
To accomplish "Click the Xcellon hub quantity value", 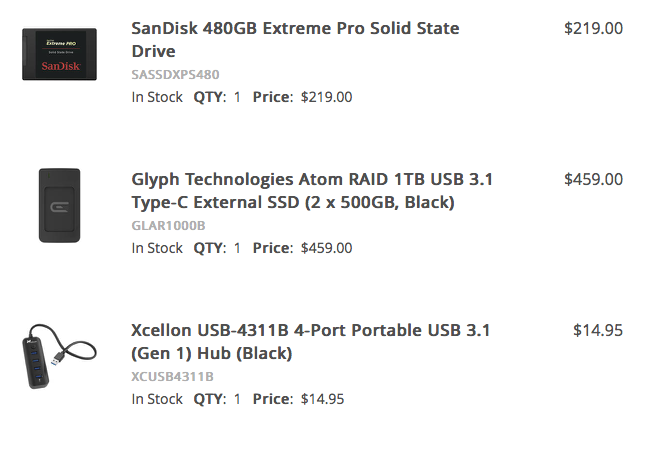I will point(237,399).
